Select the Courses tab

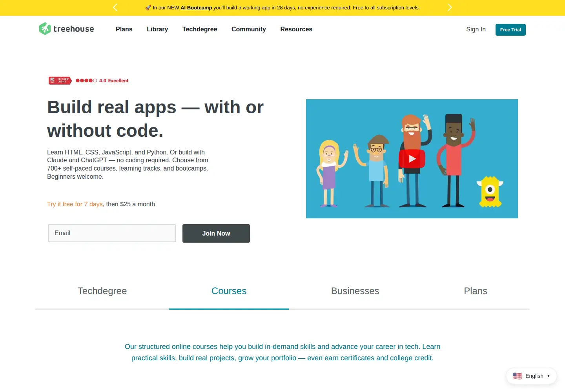pos(229,291)
